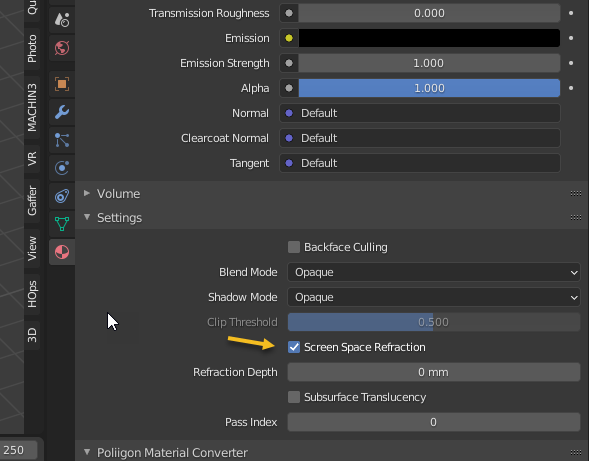Grab the Volume panel drag handle

(x=575, y=193)
